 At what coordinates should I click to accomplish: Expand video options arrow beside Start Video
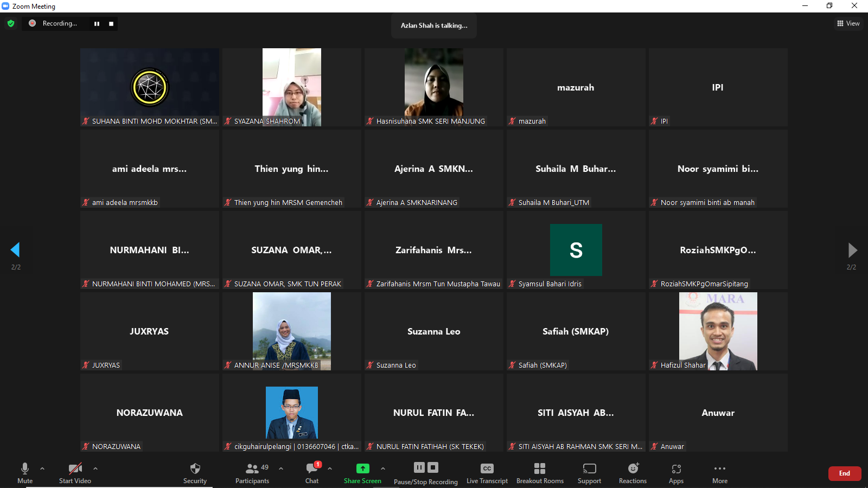pos(95,468)
